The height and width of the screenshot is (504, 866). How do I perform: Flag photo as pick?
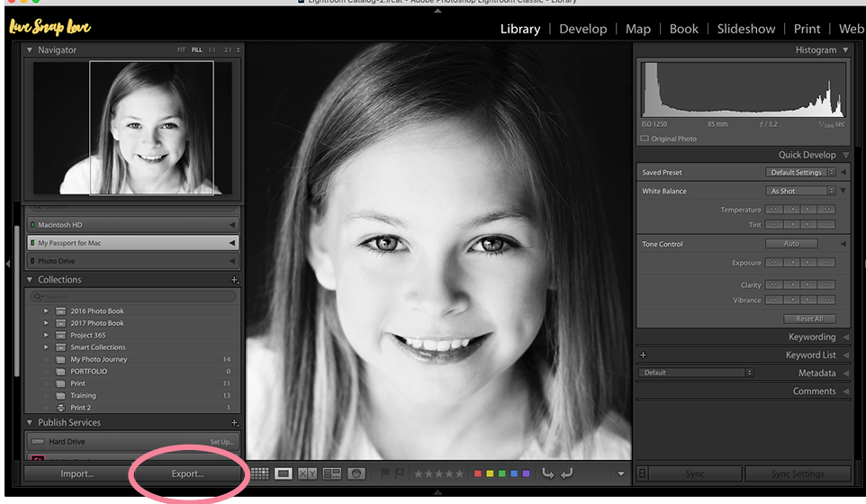click(385, 473)
